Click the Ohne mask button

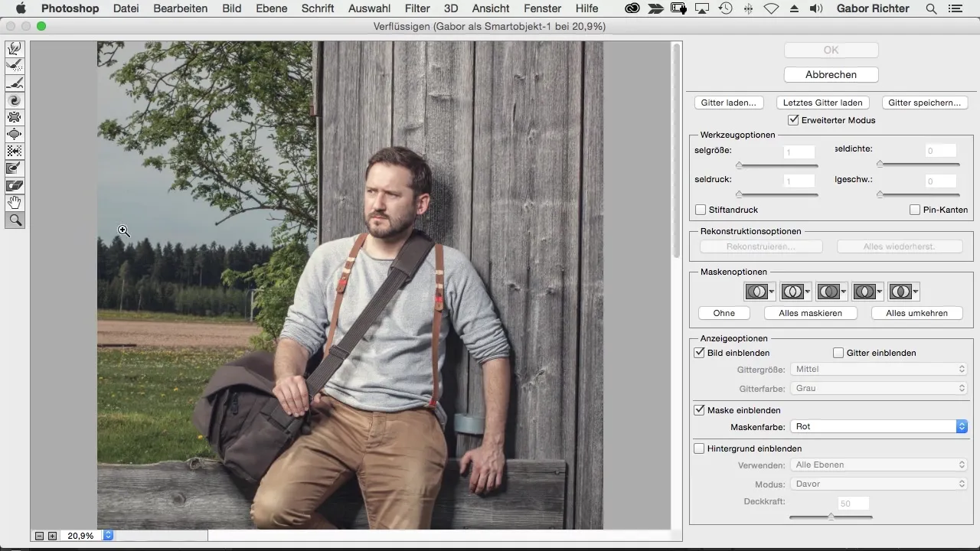[724, 313]
